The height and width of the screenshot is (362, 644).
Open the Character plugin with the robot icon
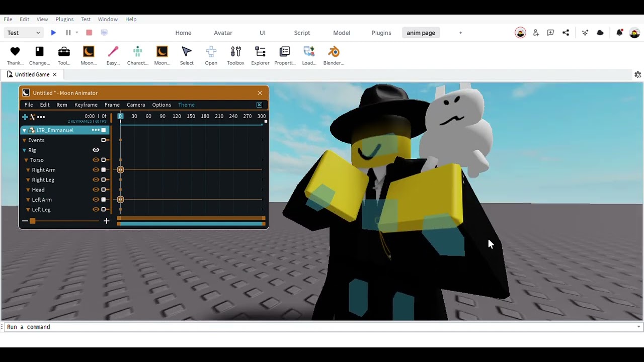point(137,52)
